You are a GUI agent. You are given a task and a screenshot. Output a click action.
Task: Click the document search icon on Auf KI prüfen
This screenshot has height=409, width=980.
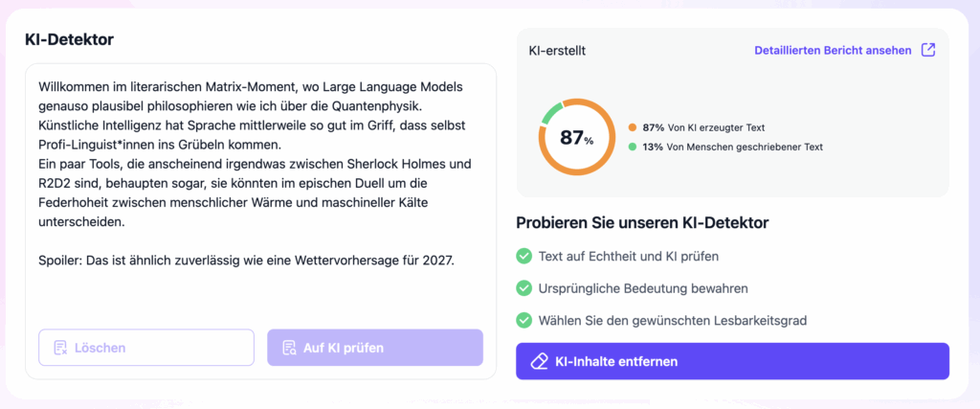coord(288,348)
